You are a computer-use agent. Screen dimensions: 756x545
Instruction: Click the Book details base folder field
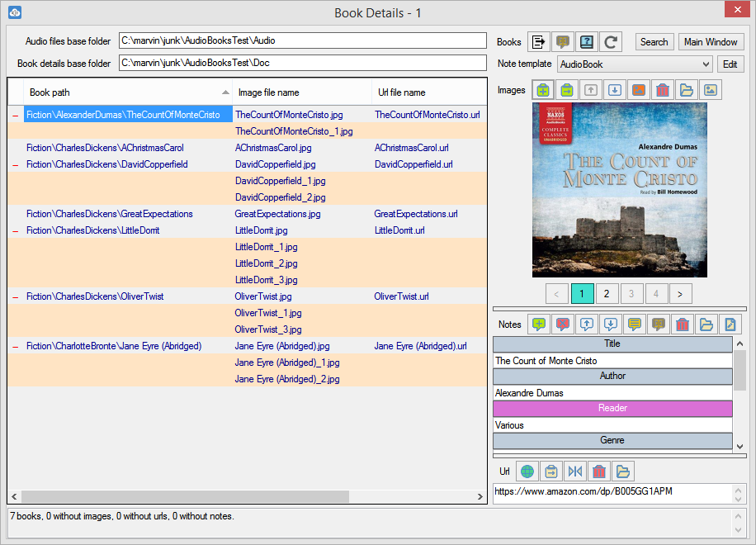(303, 63)
